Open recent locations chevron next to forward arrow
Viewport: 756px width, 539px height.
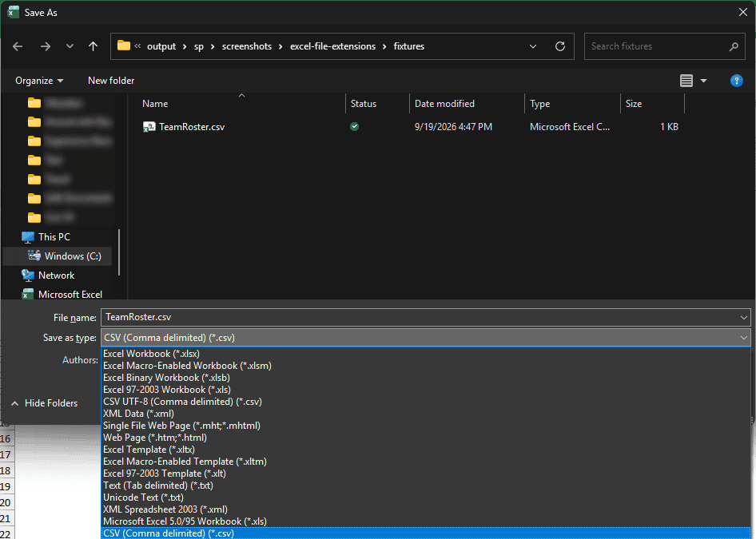point(70,46)
